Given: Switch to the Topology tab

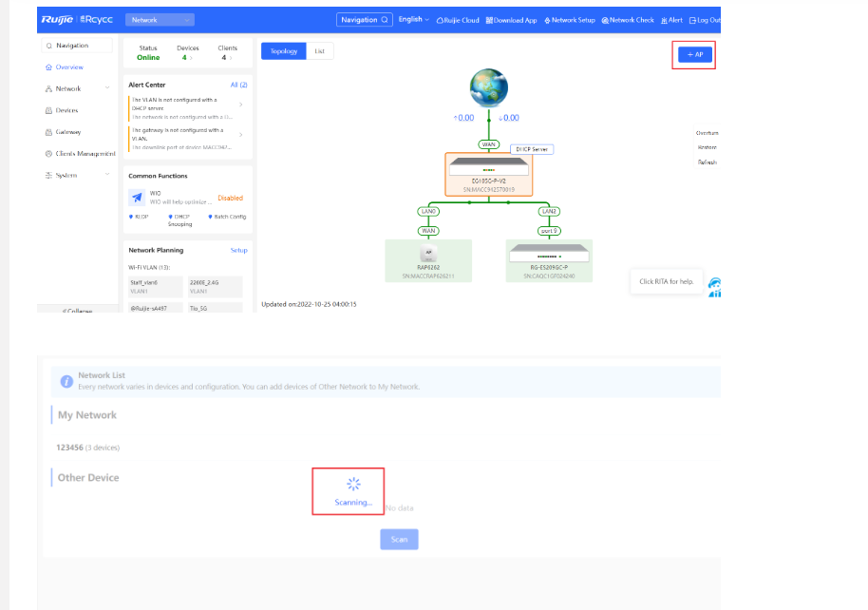Looking at the screenshot, I should click(283, 51).
